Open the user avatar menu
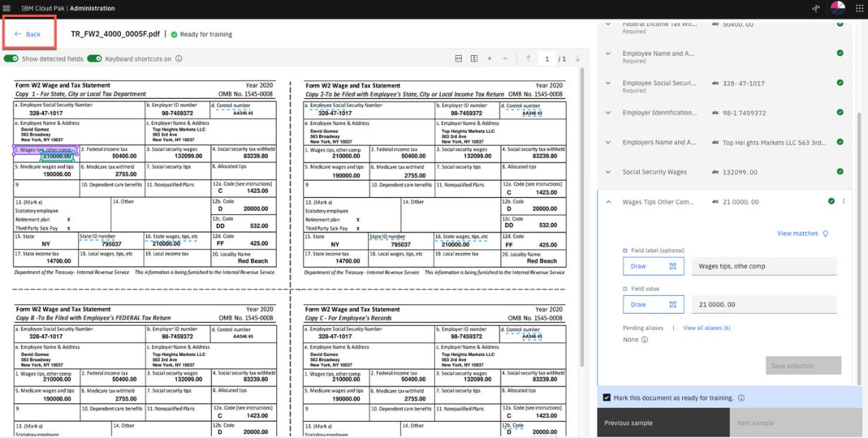868x438 pixels. coord(838,8)
